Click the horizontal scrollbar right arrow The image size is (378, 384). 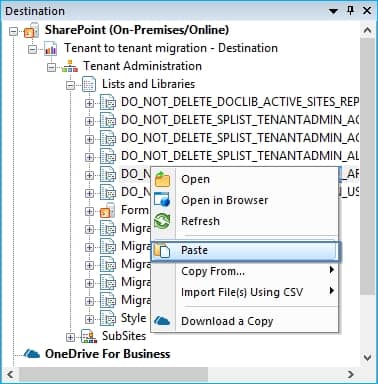tap(350, 374)
